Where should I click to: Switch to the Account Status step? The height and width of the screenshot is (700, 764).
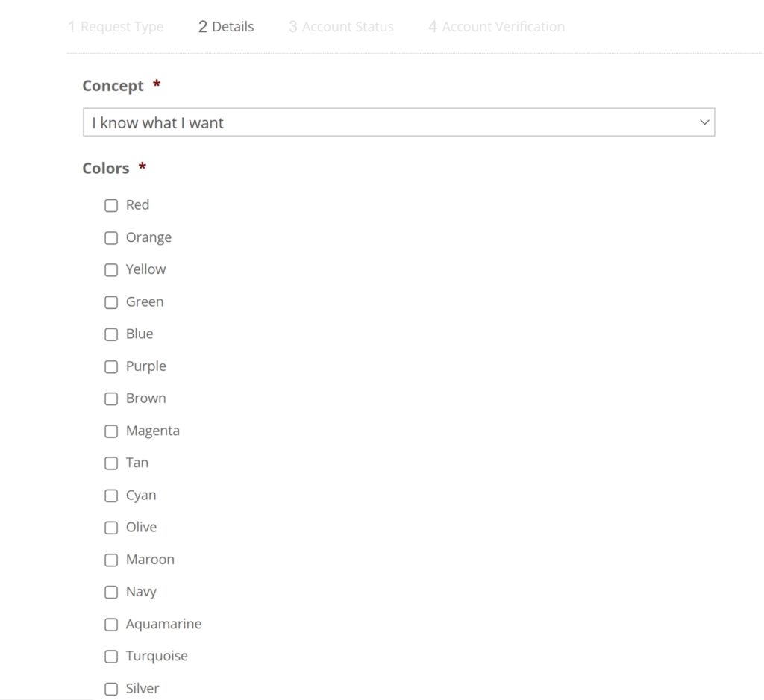pos(341,27)
